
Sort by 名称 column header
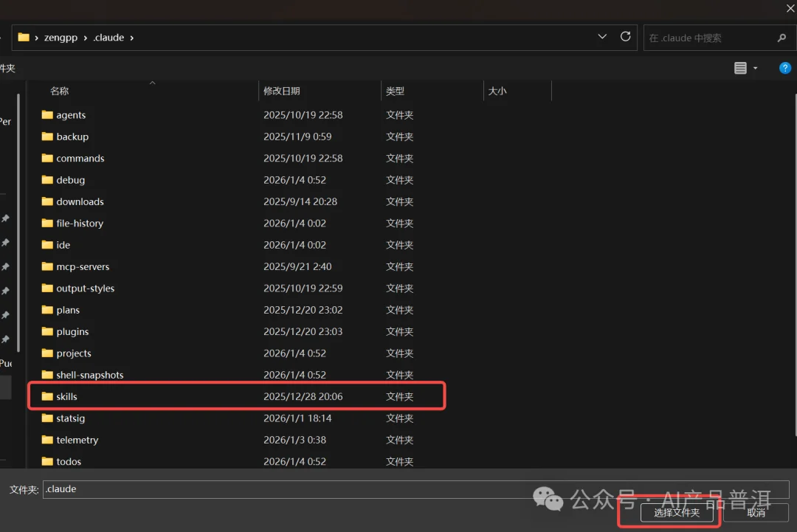(60, 91)
